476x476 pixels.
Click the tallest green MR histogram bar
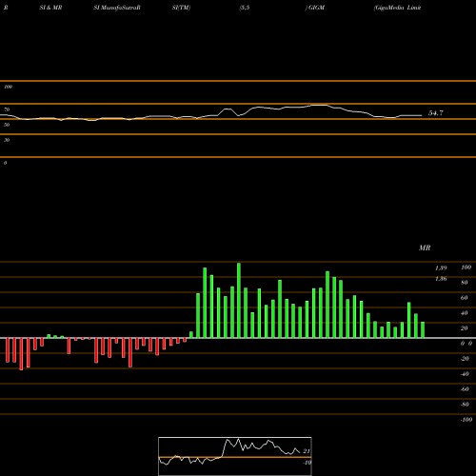click(239, 301)
